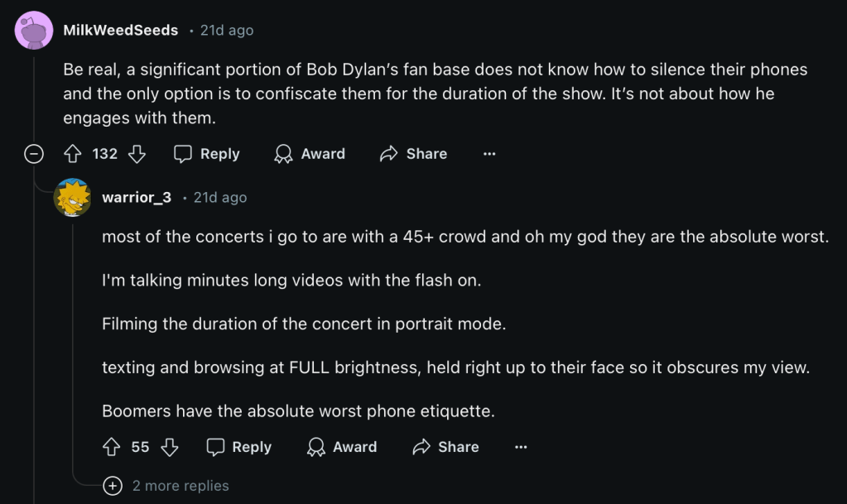Click the 21d ago timestamp on MilkWeedSeeds' comment
The height and width of the screenshot is (504, 847).
coord(227,31)
